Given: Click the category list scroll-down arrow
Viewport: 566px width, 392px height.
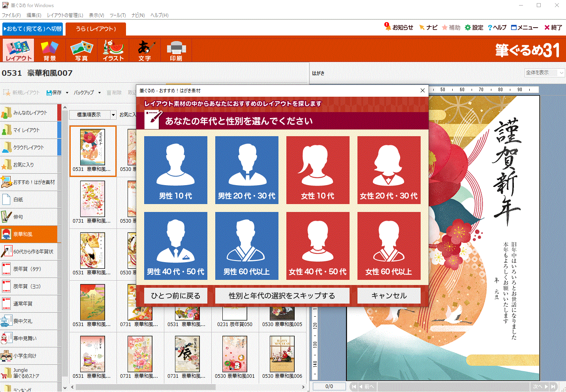Looking at the screenshot, I should point(65,388).
